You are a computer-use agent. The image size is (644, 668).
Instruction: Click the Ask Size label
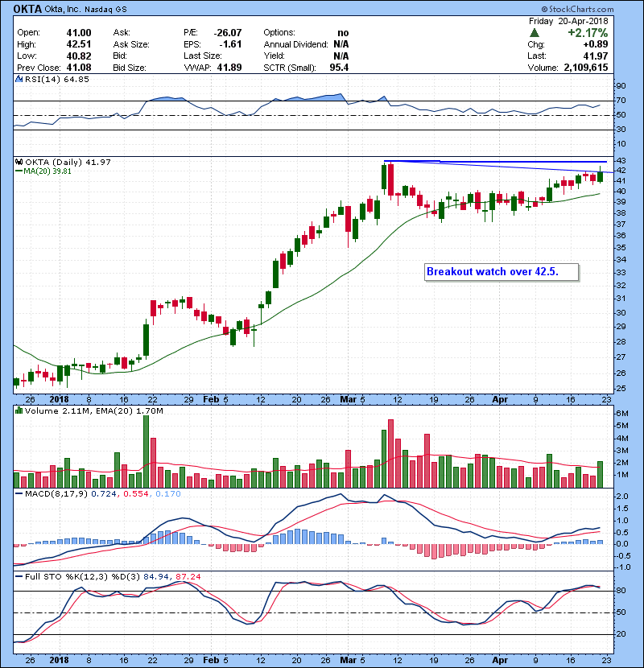coord(131,44)
